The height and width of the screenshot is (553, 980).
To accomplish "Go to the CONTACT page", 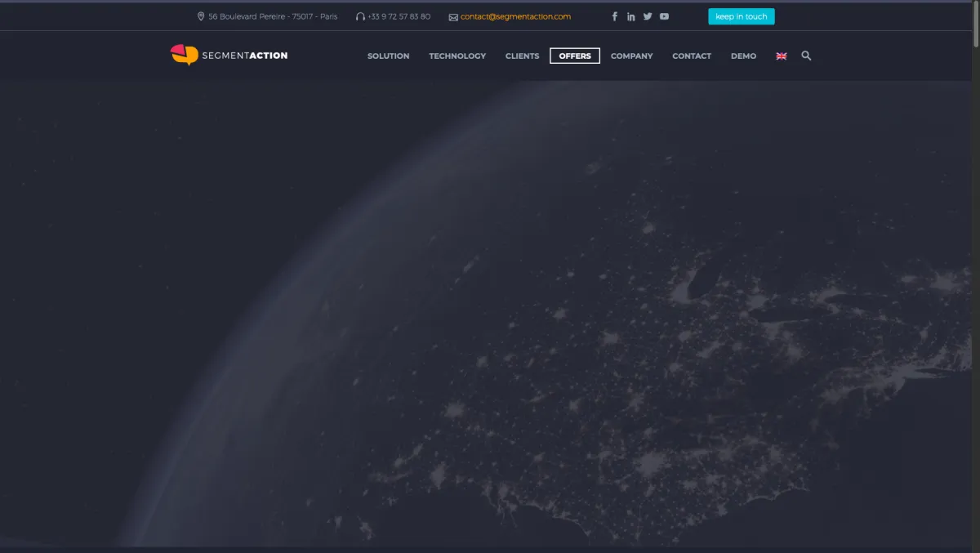I will pos(692,56).
